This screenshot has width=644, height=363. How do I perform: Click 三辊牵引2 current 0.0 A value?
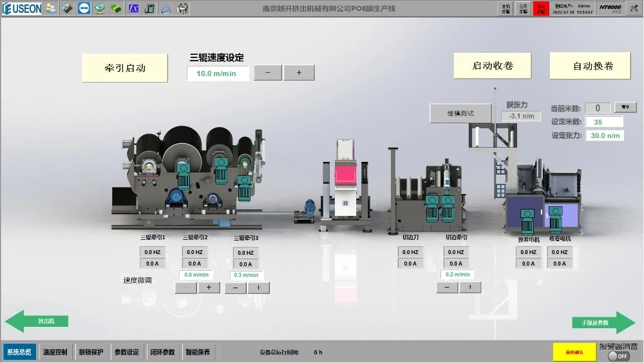[194, 264]
